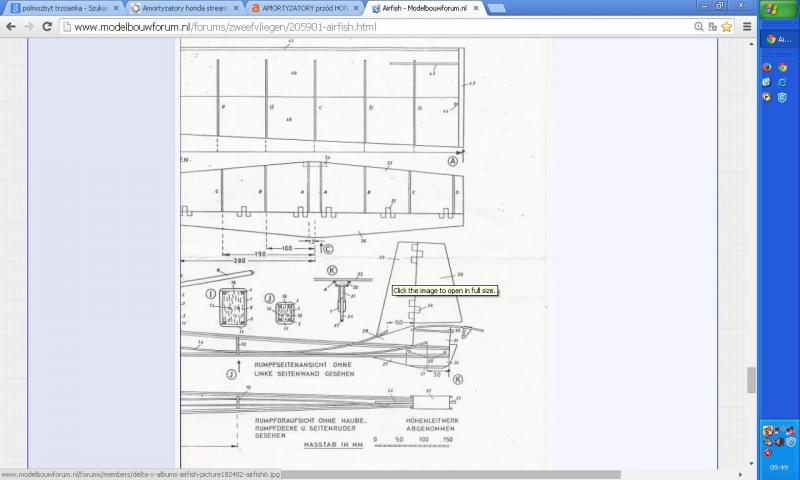Screen dimensions: 800x480
Task: Click the browser forward arrow
Action: click(x=31, y=26)
